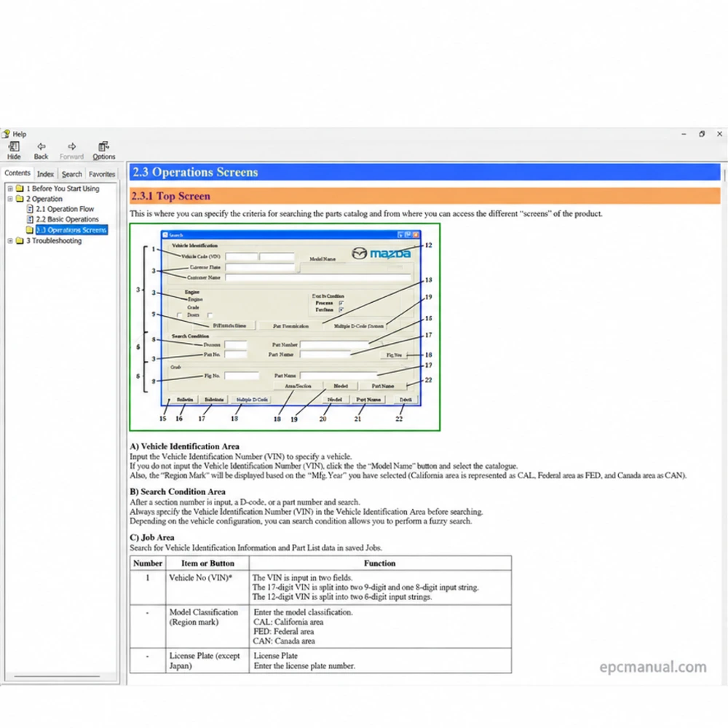Viewport: 728px width, 728px height.
Task: Open the Favorites tab
Action: pyautogui.click(x=102, y=174)
